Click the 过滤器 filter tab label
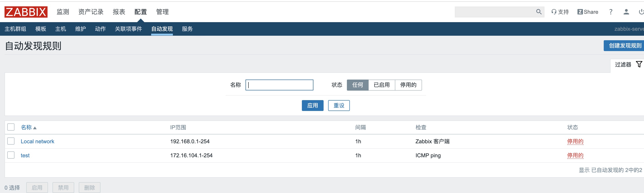 tap(623, 65)
